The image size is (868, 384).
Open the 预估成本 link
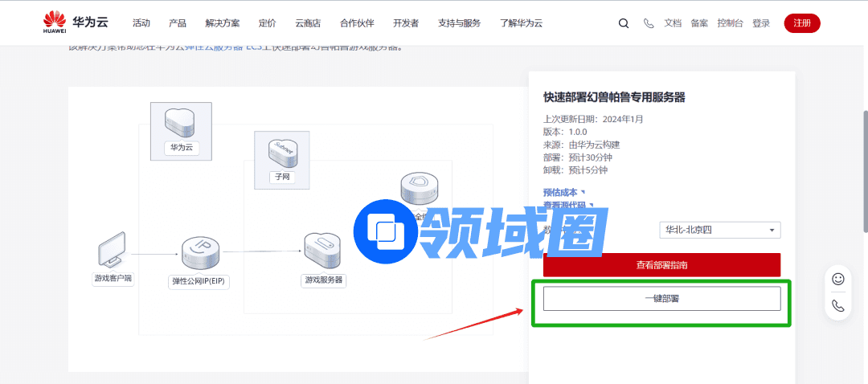(563, 193)
